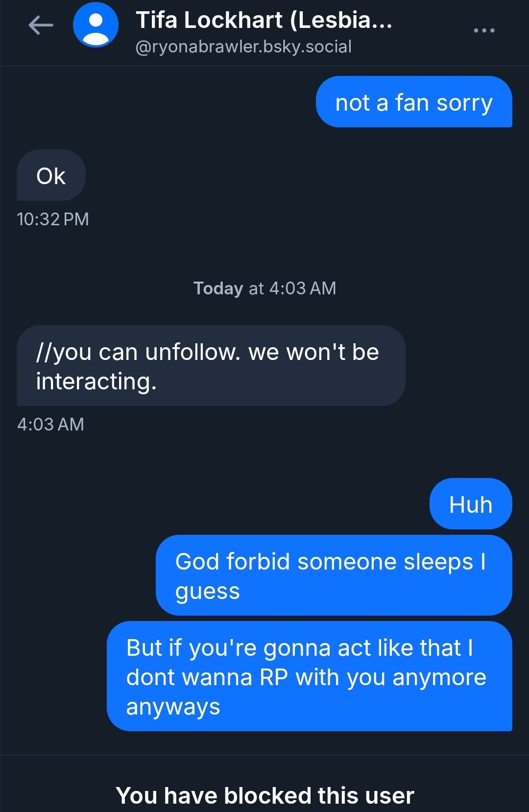Viewport: 529px width, 812px height.
Task: Tap the back arrow icon
Action: (x=41, y=25)
